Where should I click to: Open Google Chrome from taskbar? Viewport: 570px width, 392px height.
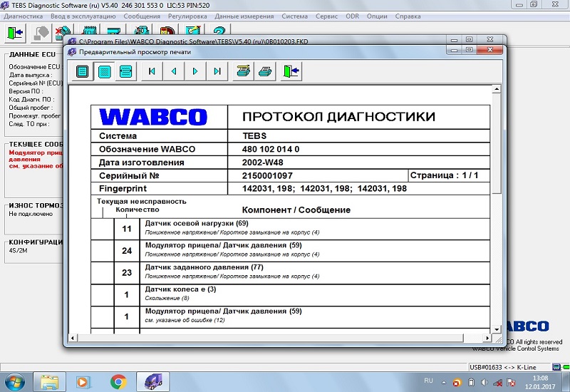tap(118, 382)
